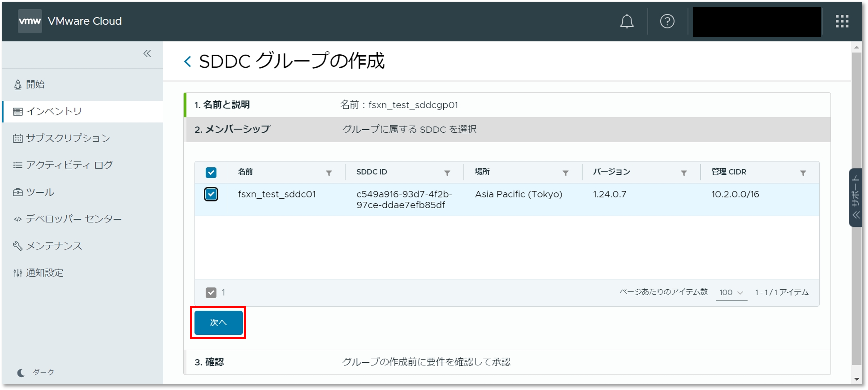Click step 2. メンバーシップ header
The width and height of the screenshot is (868, 390).
pos(507,129)
